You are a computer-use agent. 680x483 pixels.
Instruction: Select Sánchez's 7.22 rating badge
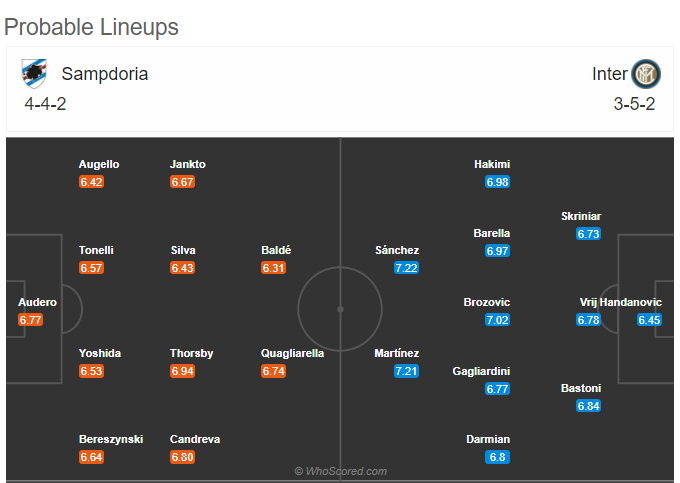click(x=406, y=268)
